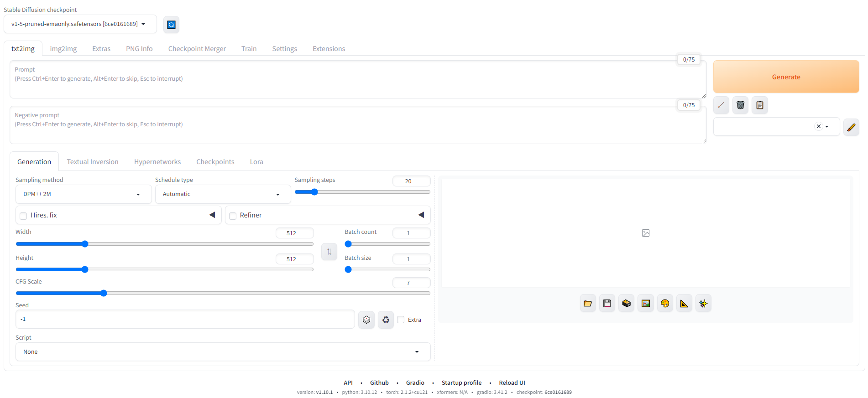Image resolution: width=868 pixels, height=398 pixels.
Task: Open the PNG Info tab
Action: click(139, 49)
